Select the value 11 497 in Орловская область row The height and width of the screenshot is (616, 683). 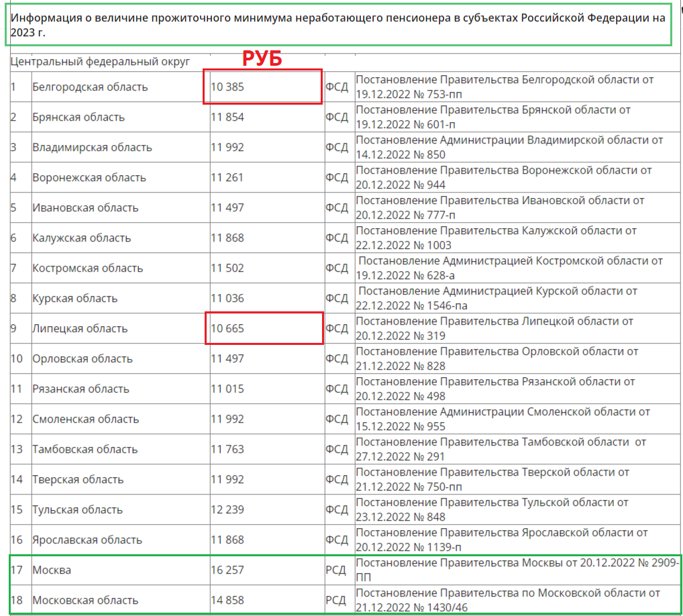coord(227,358)
